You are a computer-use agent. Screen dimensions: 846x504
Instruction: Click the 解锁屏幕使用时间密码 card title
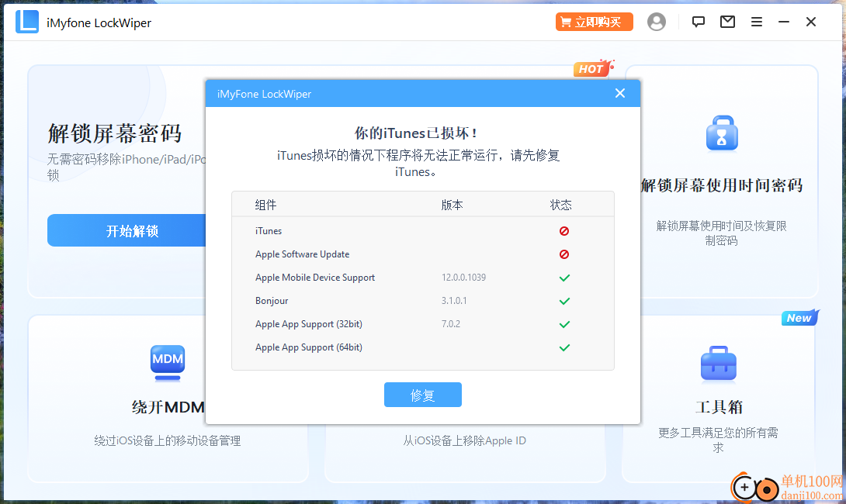point(721,185)
